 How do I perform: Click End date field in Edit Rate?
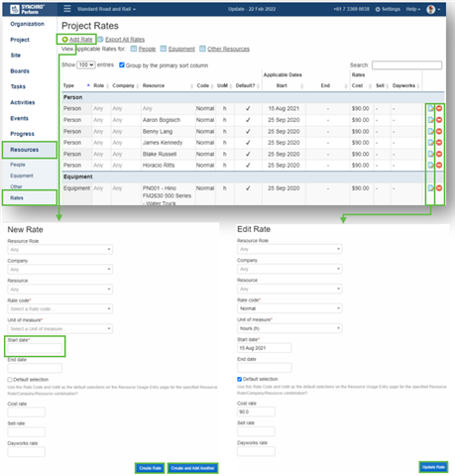(265, 368)
